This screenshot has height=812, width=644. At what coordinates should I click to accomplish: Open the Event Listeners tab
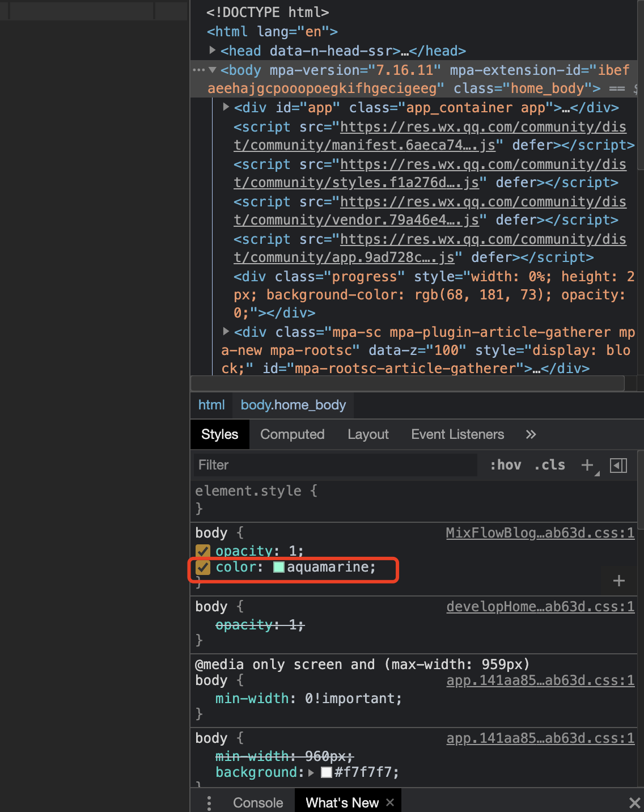(x=457, y=434)
